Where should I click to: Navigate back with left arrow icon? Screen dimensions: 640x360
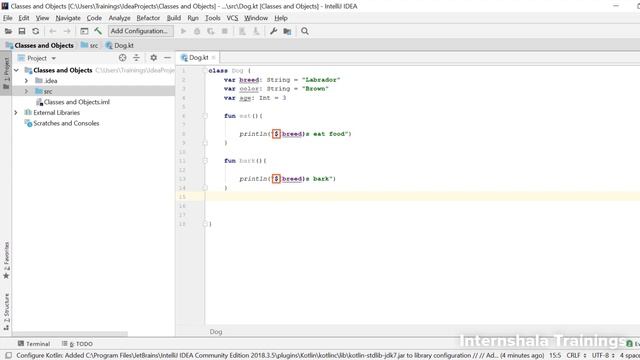53,31
